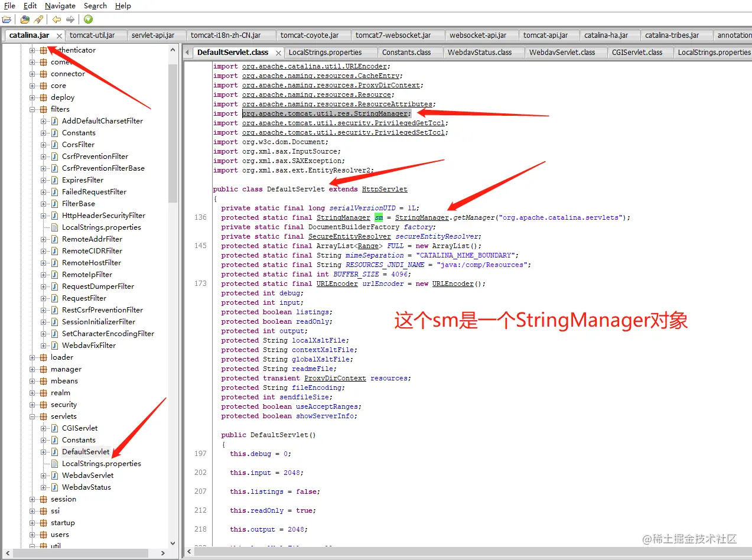Open the Search menu

pyautogui.click(x=95, y=5)
